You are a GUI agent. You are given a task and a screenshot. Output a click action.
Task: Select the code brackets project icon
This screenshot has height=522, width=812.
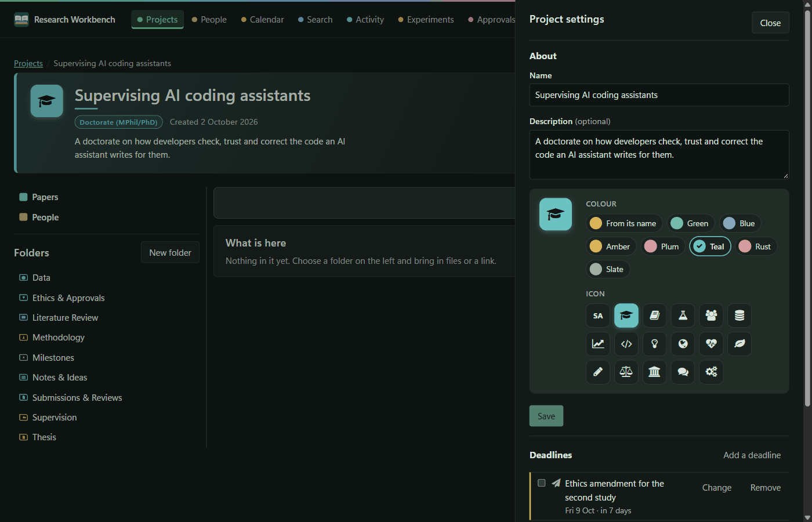[x=626, y=344]
